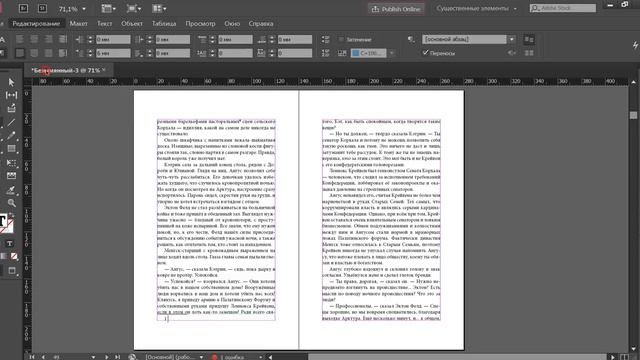Click the fill and stroke color swatch
Image resolution: width=640 pixels, height=360 pixels.
pyautogui.click(x=6, y=223)
